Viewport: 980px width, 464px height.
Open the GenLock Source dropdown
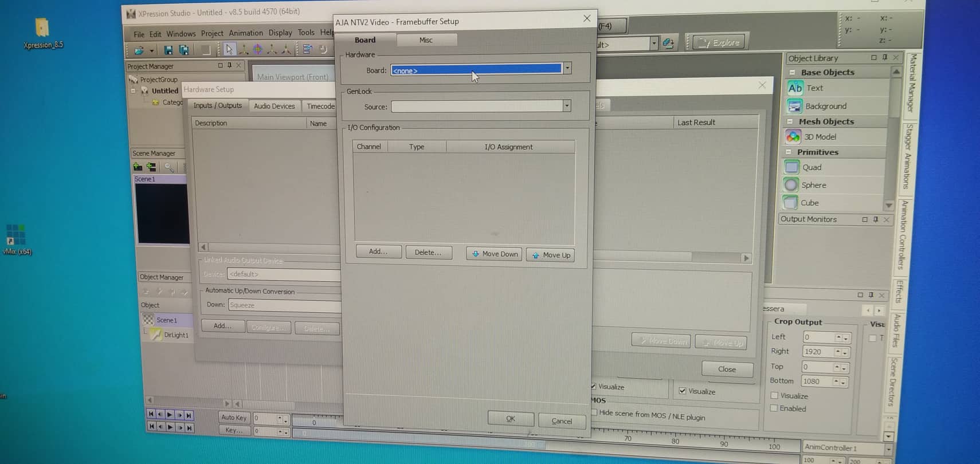click(x=567, y=106)
